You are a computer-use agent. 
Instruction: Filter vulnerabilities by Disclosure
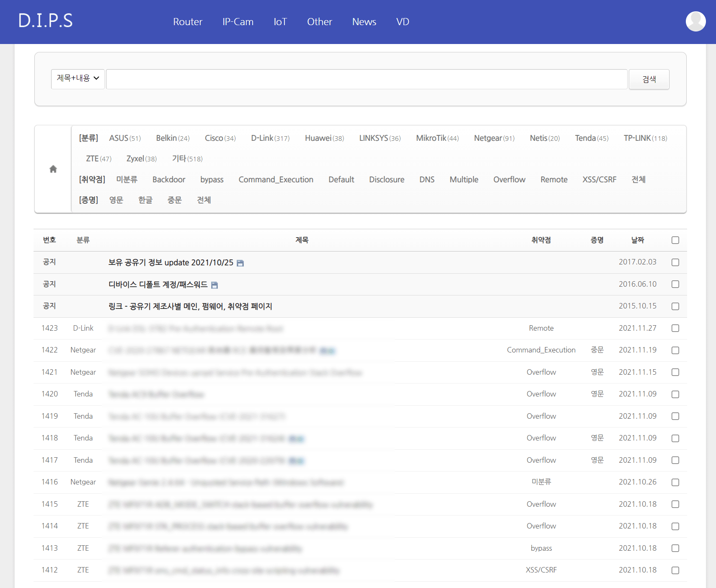387,179
